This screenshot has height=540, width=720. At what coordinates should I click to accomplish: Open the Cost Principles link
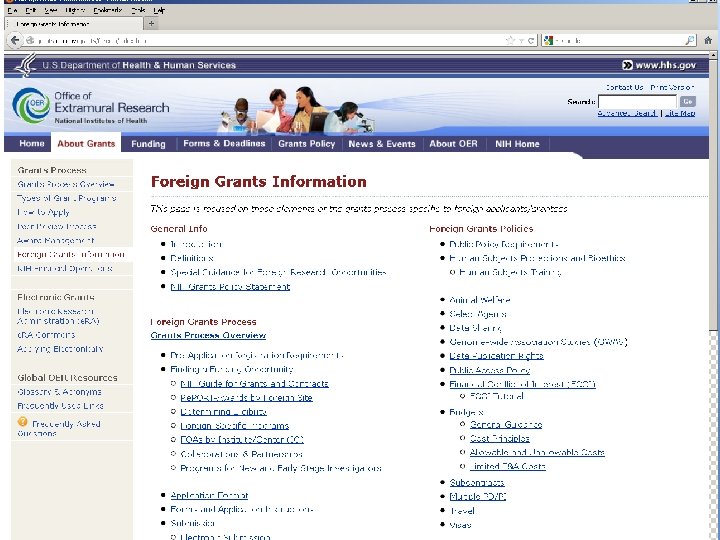click(500, 439)
